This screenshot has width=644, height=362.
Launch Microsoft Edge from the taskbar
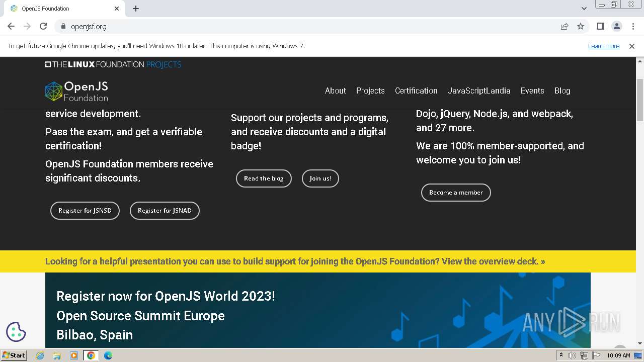click(108, 355)
